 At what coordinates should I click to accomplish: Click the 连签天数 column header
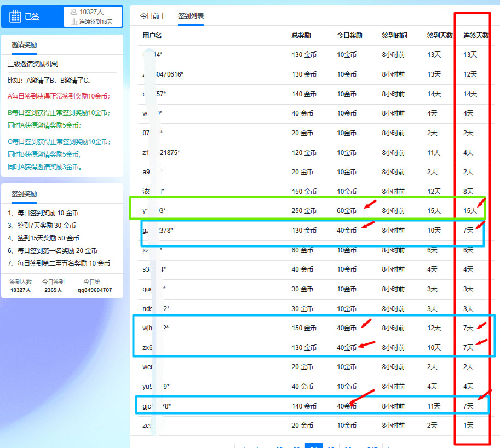(x=476, y=35)
